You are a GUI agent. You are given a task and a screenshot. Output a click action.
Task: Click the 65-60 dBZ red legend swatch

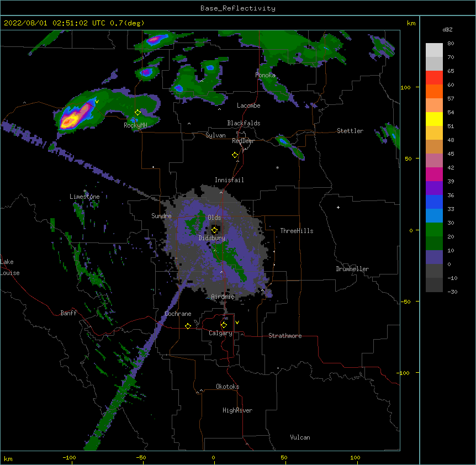tap(434, 77)
